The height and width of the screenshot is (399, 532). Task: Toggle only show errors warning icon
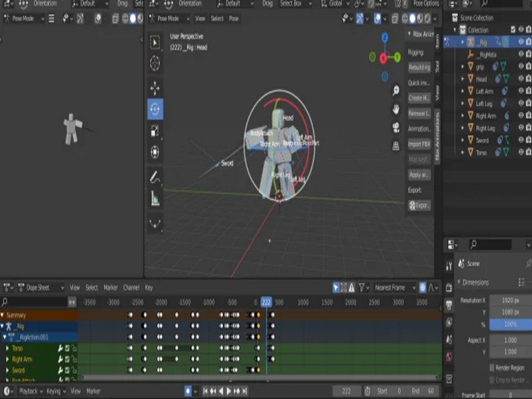click(352, 288)
